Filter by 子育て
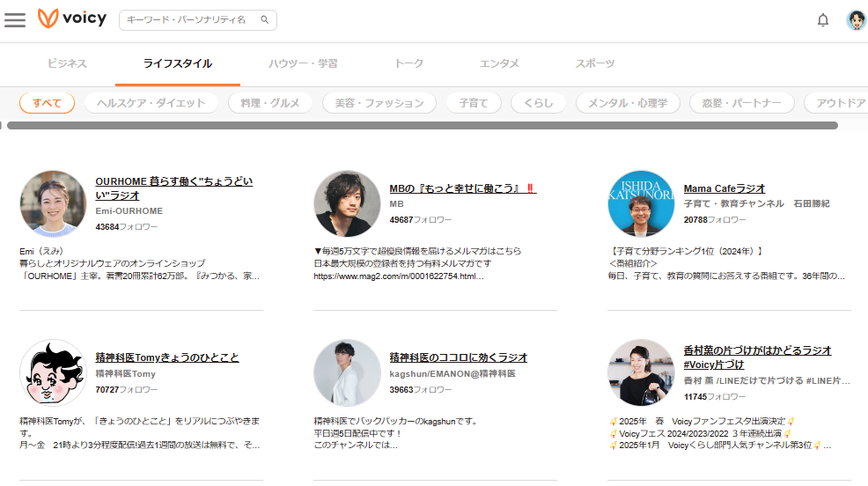The width and height of the screenshot is (868, 486). 474,103
